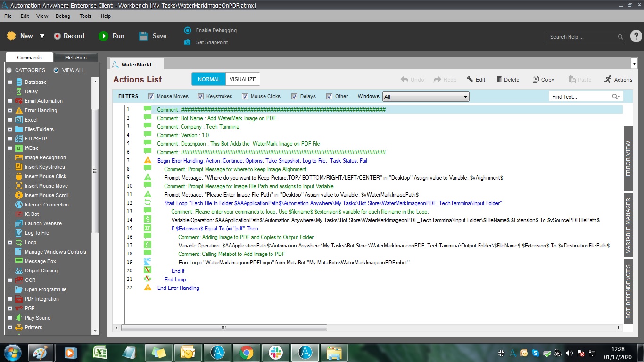Open the Actions button
This screenshot has height=362, width=644.
pos(618,80)
